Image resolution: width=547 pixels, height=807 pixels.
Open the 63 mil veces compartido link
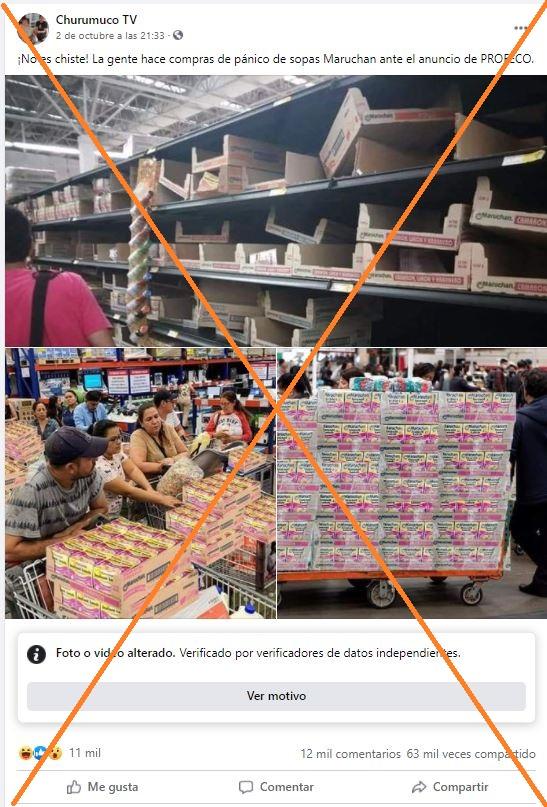click(471, 754)
